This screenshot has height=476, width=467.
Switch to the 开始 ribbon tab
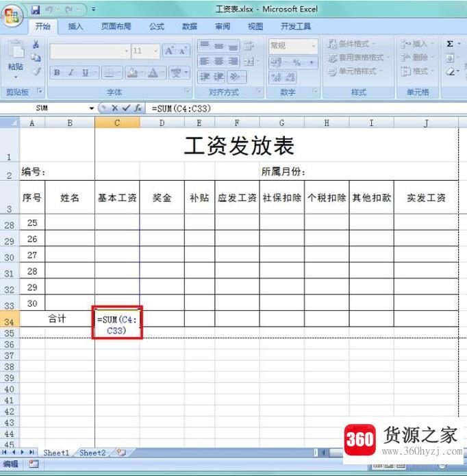coord(42,27)
